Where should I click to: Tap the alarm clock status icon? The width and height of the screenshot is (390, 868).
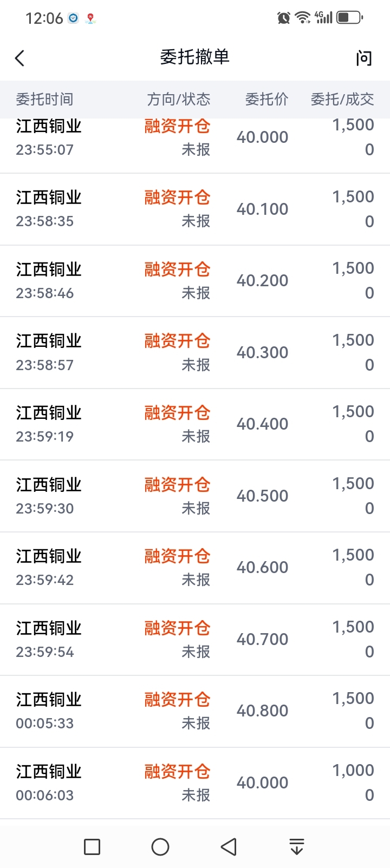click(283, 18)
